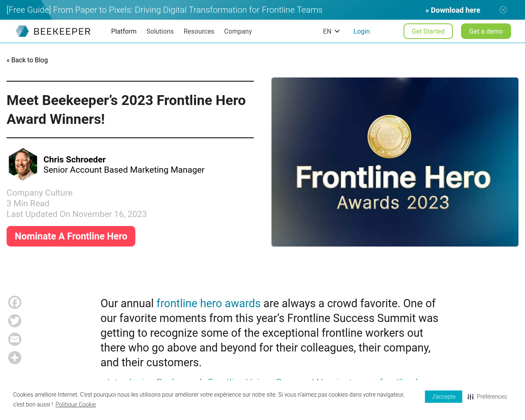Open more sharing options plus icon
The height and width of the screenshot is (420, 525).
coord(15,358)
